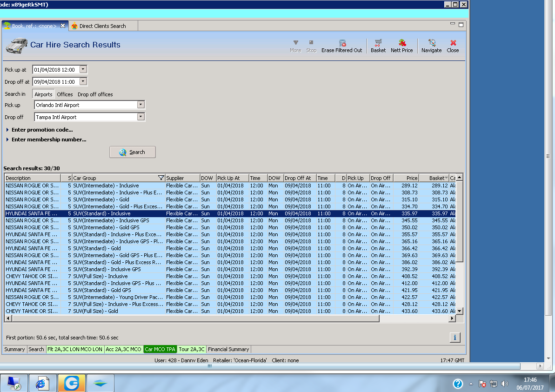Screen dimensions: 555x392
Task: Click the More toolbar icon
Action: [x=295, y=47]
